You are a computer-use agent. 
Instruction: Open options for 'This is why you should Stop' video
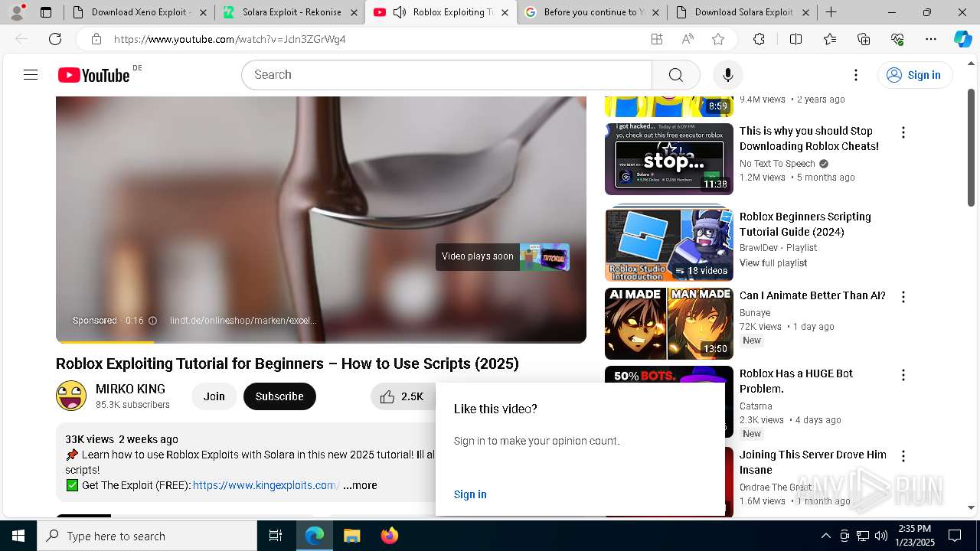click(x=903, y=132)
